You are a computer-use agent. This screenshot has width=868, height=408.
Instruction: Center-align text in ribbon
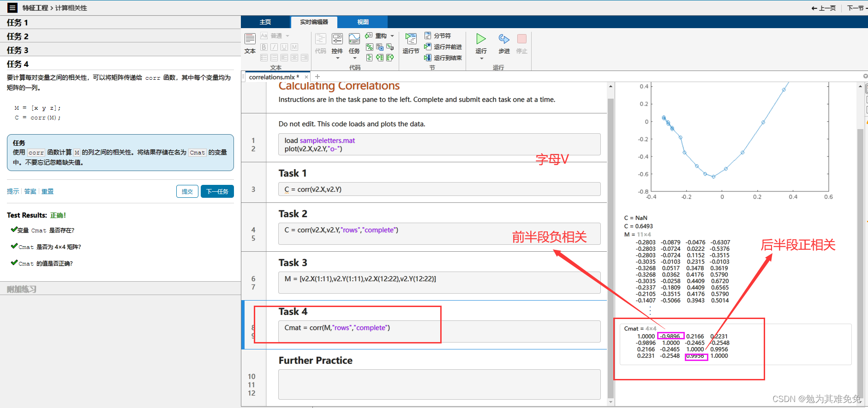[294, 58]
